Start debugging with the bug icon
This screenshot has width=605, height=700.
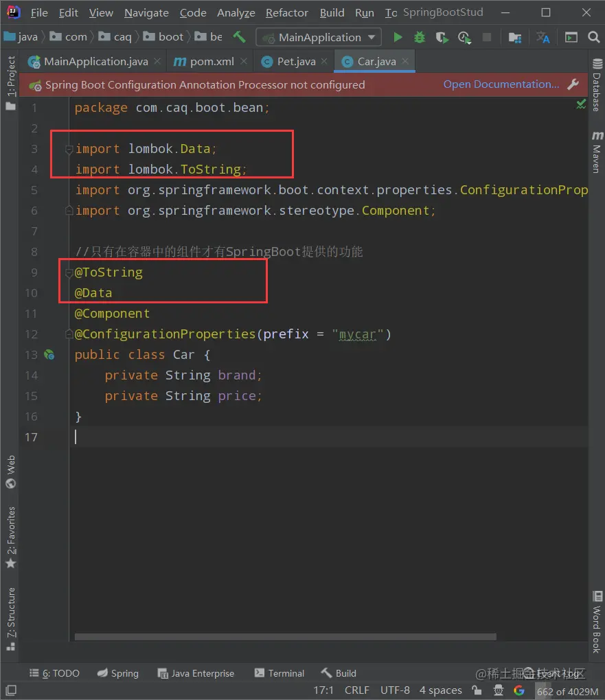tap(419, 37)
